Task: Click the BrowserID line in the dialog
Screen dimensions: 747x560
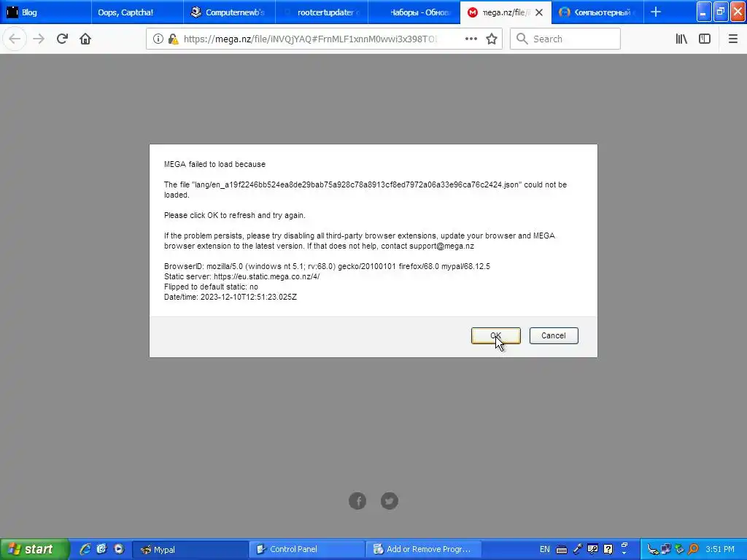Action: point(327,267)
